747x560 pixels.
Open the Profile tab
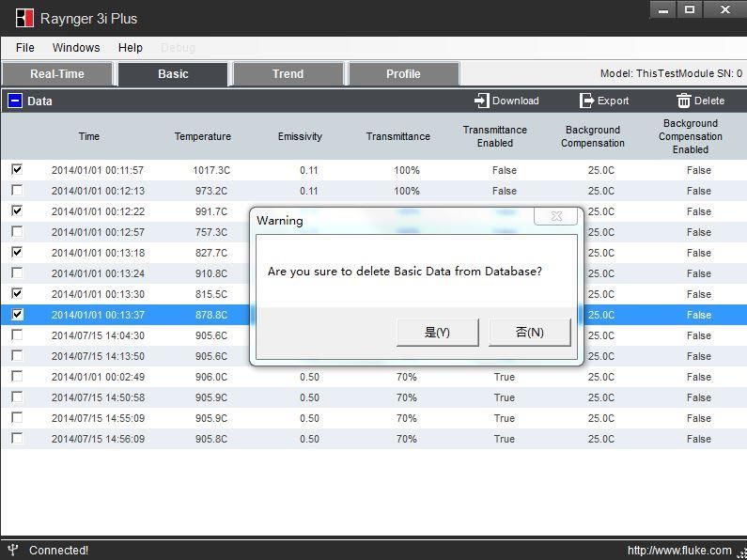[403, 74]
